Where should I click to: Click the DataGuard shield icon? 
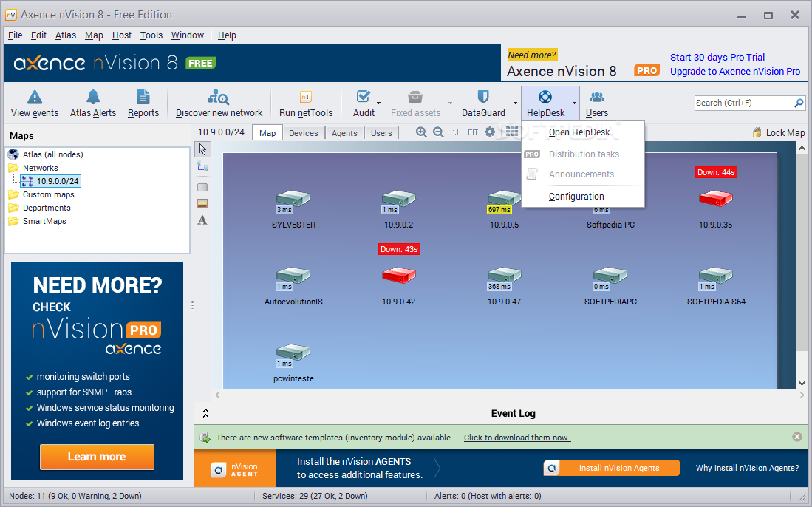tap(482, 97)
